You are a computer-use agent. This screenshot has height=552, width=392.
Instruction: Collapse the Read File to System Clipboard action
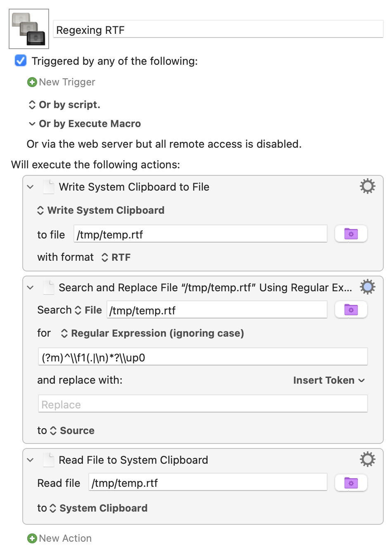[x=30, y=460]
